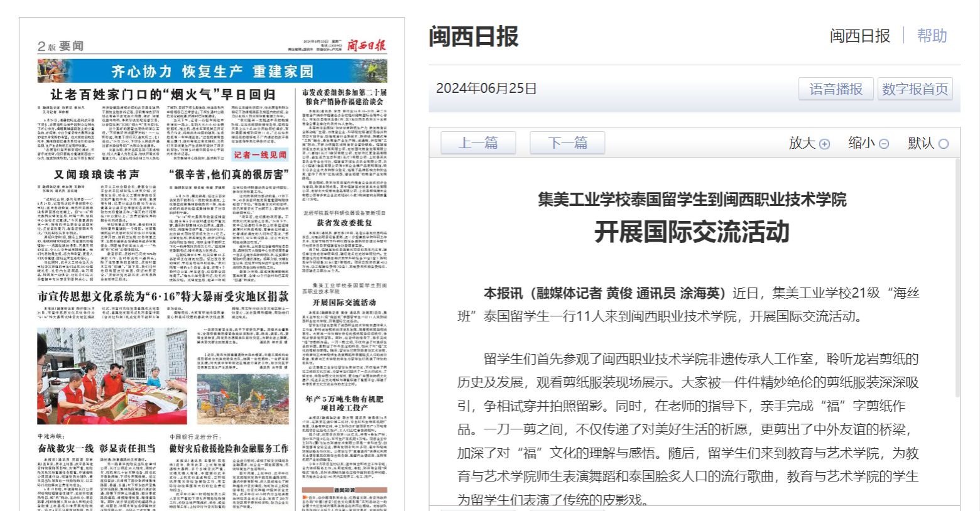The width and height of the screenshot is (980, 511).
Task: Open article 让老百姓家门口的"烟火气"早日回归
Action: coord(163,95)
